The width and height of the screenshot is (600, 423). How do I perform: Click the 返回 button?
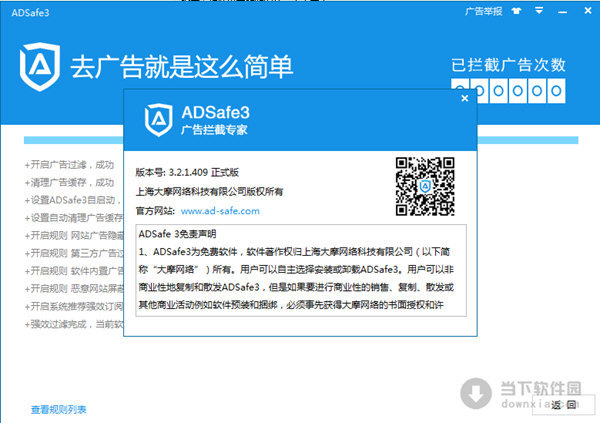[x=564, y=405]
